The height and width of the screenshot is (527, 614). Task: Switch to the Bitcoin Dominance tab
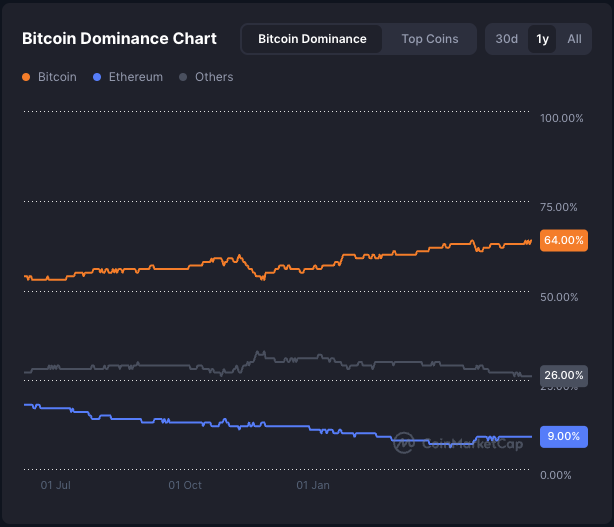pyautogui.click(x=312, y=39)
